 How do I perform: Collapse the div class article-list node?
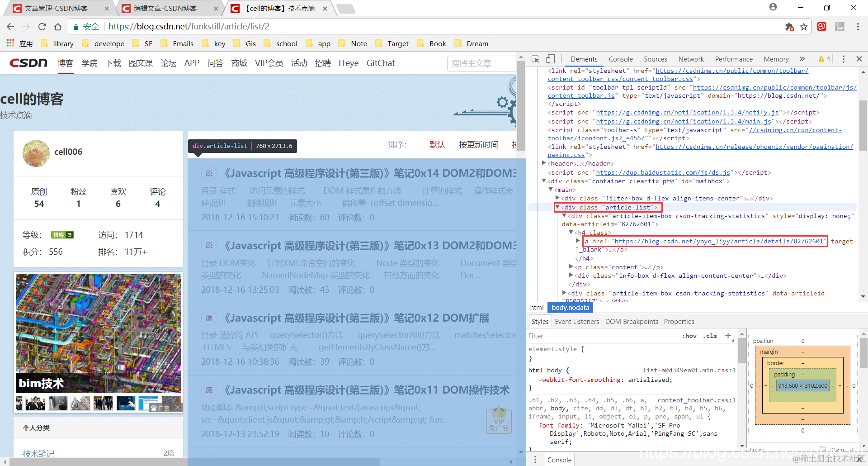(x=558, y=207)
